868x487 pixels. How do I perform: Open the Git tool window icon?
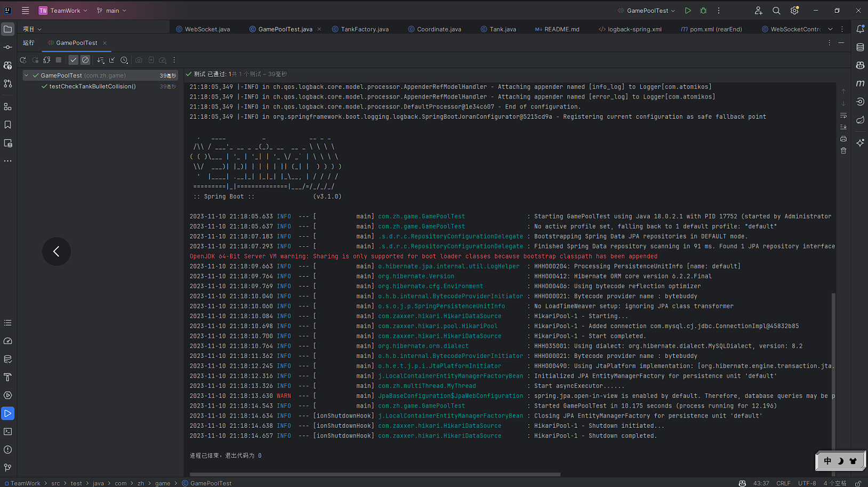[x=8, y=468]
